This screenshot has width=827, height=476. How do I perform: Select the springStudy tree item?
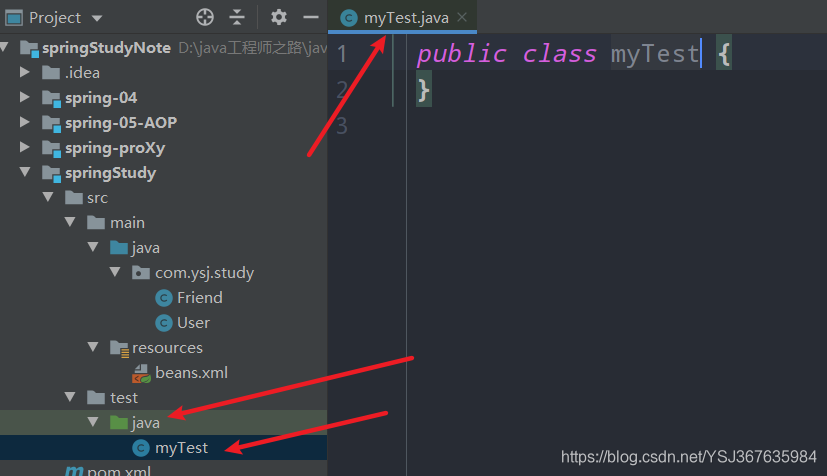tap(110, 173)
